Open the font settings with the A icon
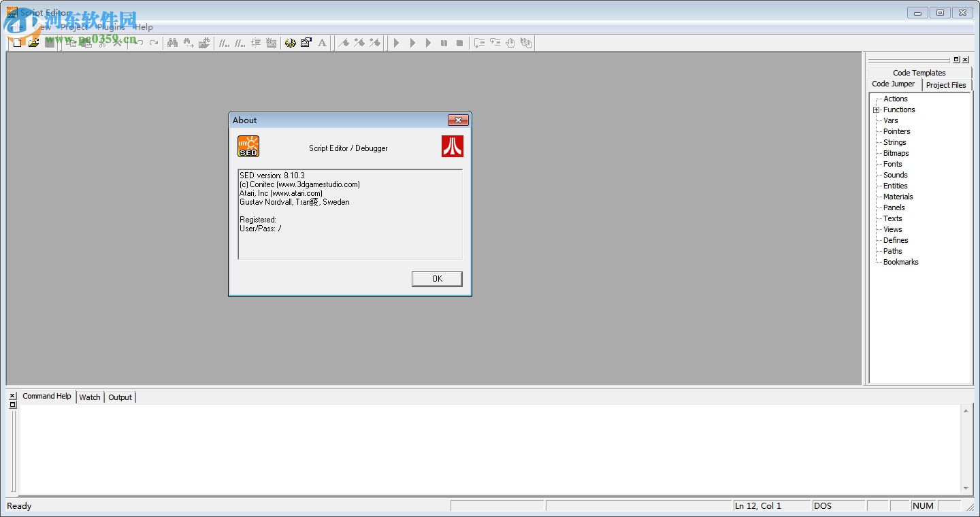This screenshot has height=517, width=980. (x=322, y=43)
